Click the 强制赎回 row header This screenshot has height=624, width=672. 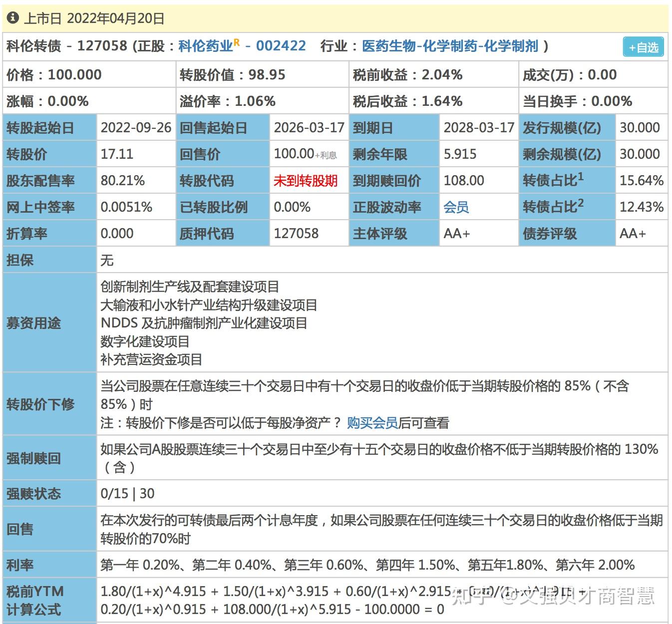click(49, 458)
